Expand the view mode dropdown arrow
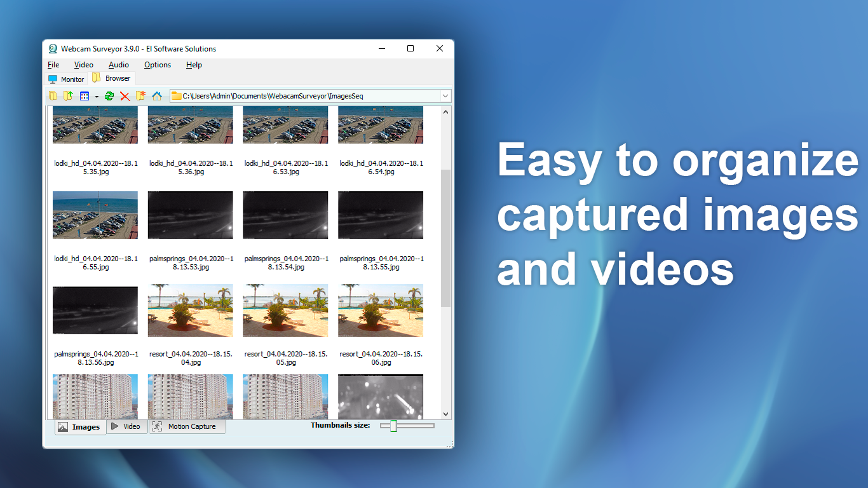The width and height of the screenshot is (868, 488). pos(97,96)
